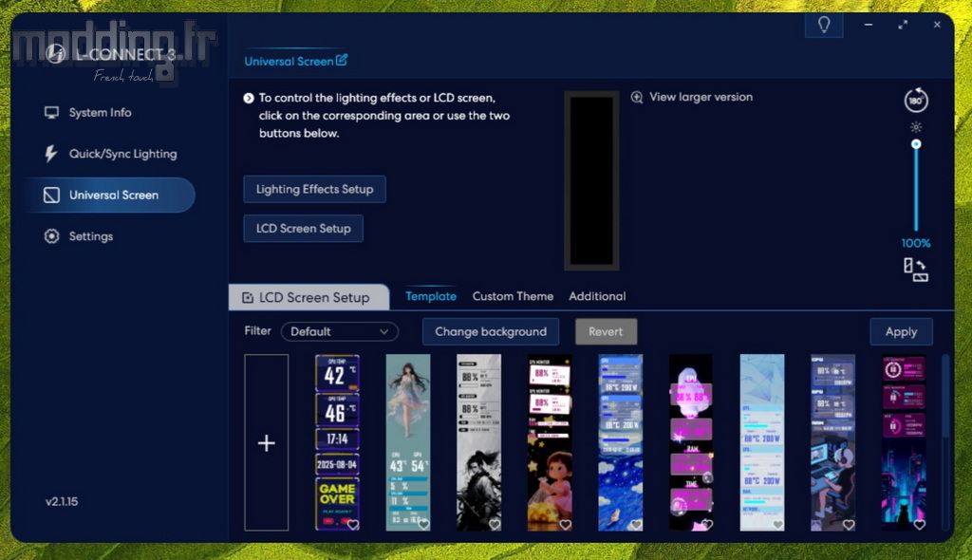Image resolution: width=972 pixels, height=560 pixels.
Task: Select the Additional tab
Action: pos(597,296)
